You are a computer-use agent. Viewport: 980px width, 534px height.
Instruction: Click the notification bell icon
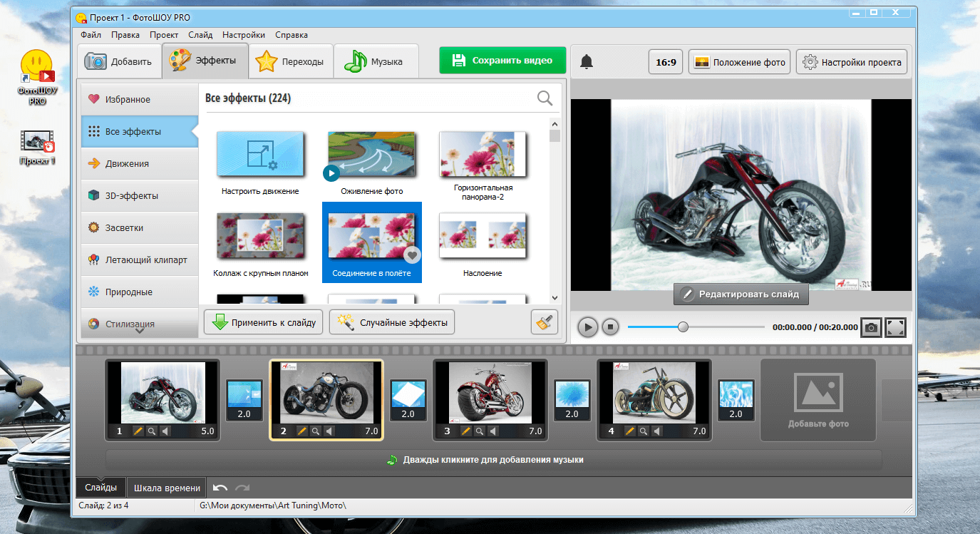pyautogui.click(x=587, y=62)
